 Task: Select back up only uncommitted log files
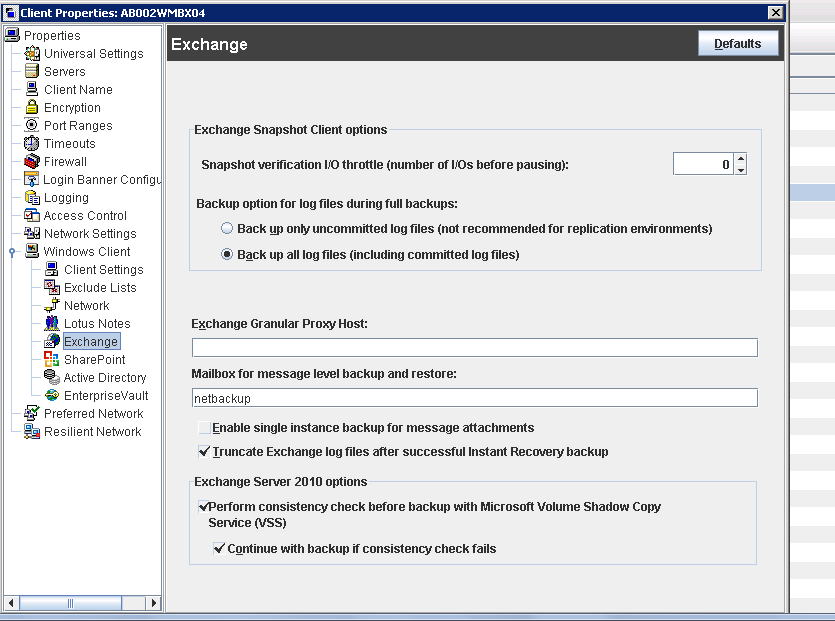pyautogui.click(x=227, y=229)
